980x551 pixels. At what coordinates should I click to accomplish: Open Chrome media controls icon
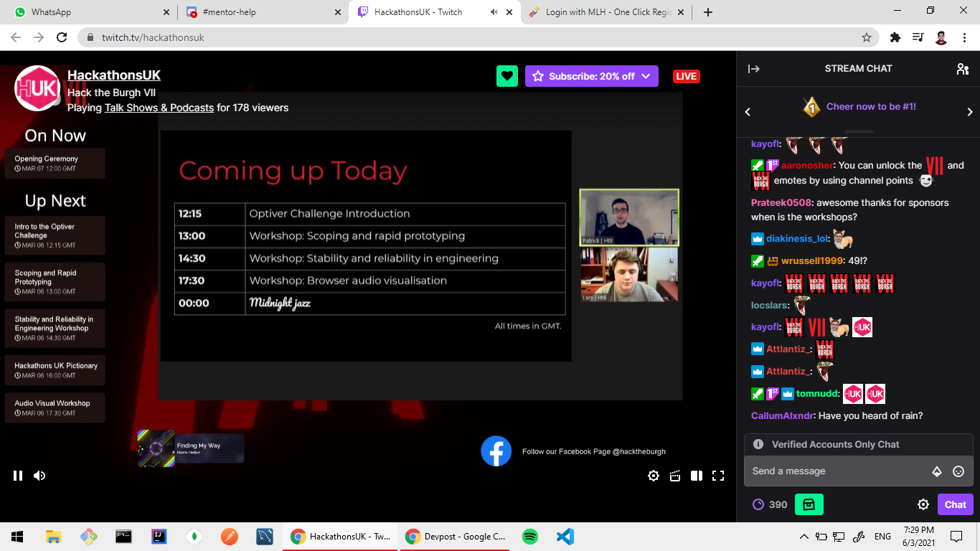[x=918, y=37]
